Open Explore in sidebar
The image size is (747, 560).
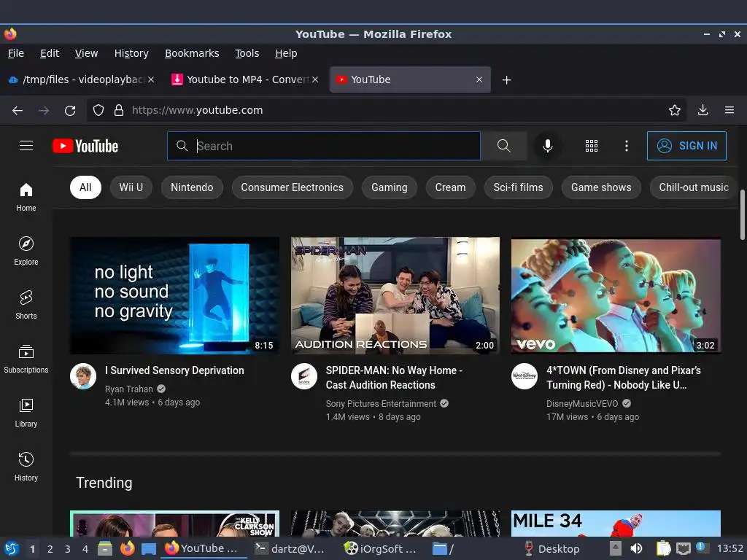pyautogui.click(x=26, y=251)
